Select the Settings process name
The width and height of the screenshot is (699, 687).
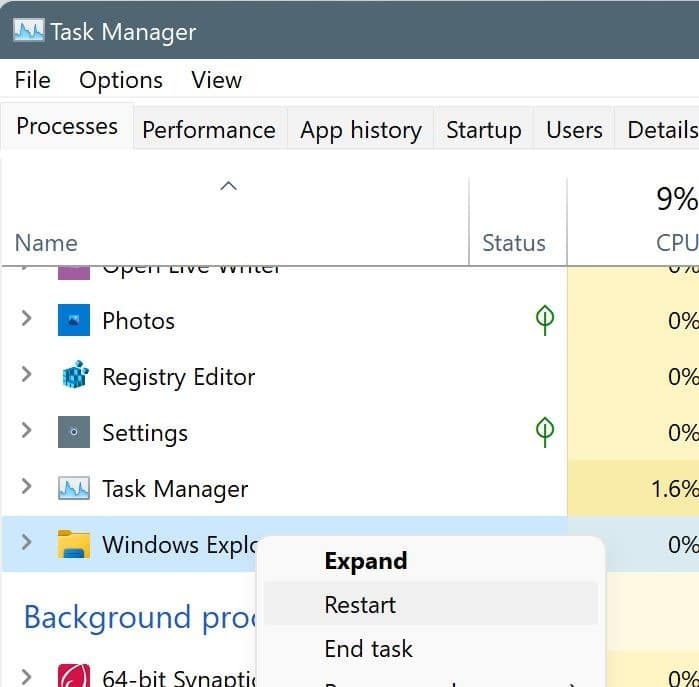(145, 433)
